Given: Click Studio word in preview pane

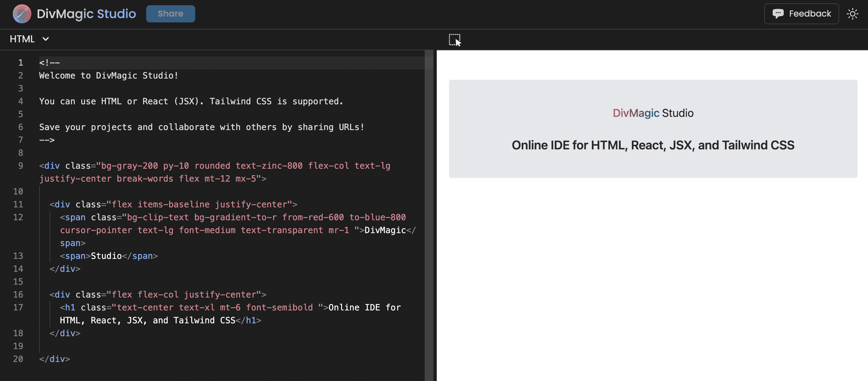Looking at the screenshot, I should tap(678, 113).
